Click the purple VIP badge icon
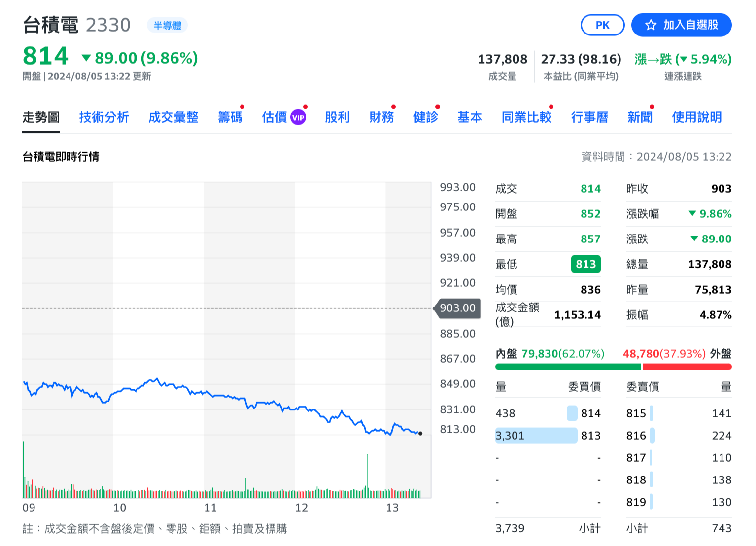The height and width of the screenshot is (546, 756). pos(298,117)
